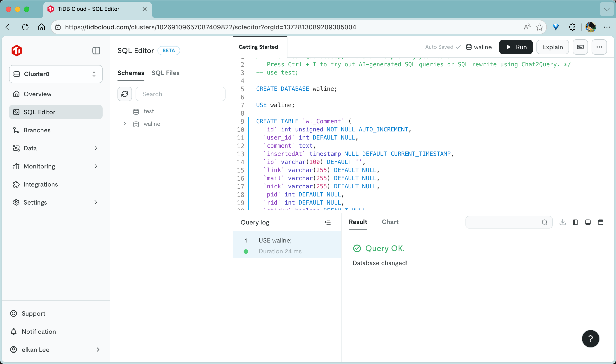Click the Explain button
616x364 pixels.
pyautogui.click(x=552, y=47)
